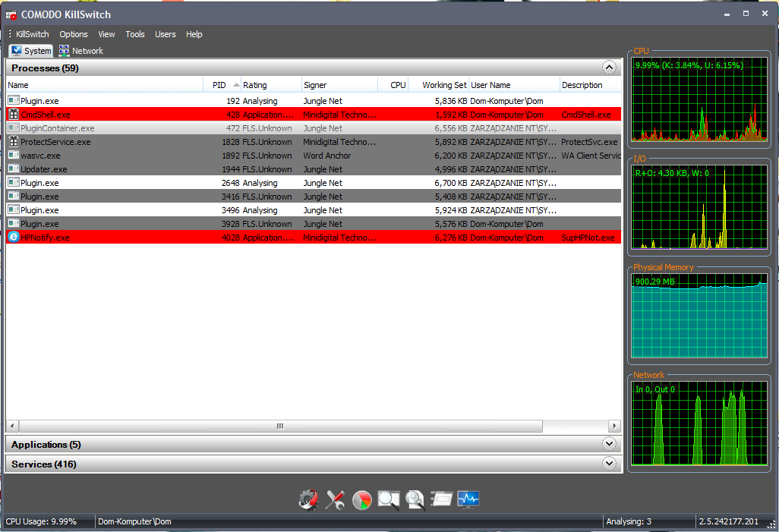Click the Network tab computers icon

64,51
